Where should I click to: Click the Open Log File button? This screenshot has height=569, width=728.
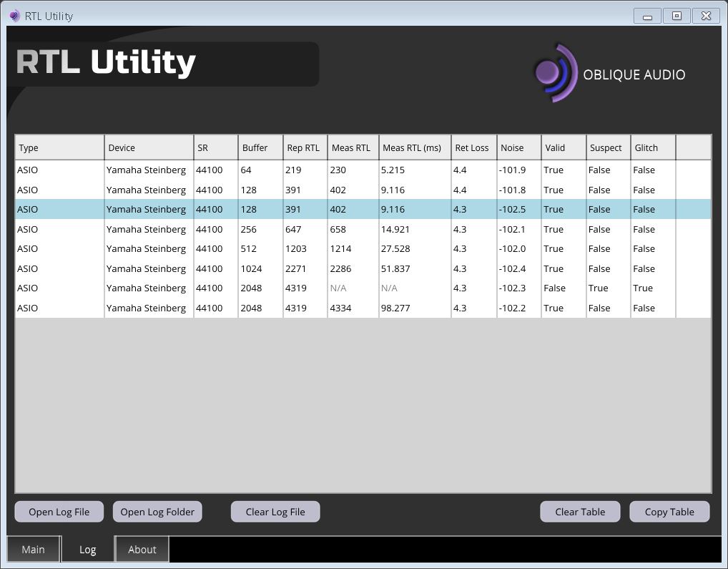coord(59,512)
